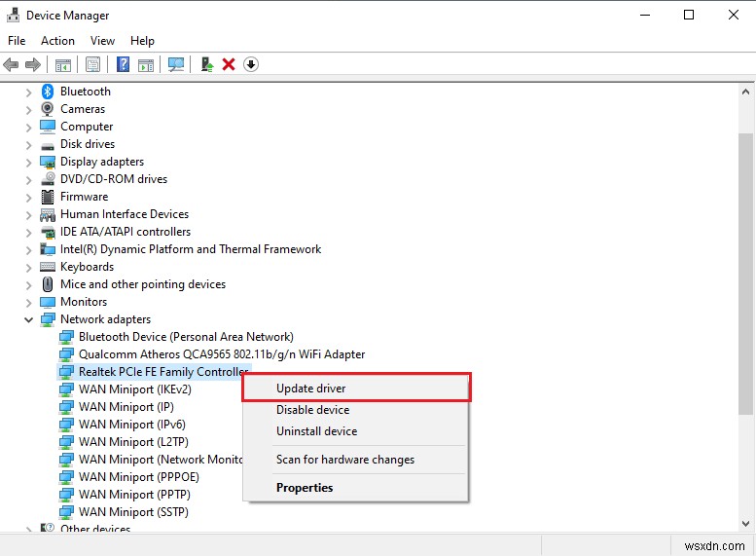Click the Update driver toolbar icon with green arrow
The width and height of the screenshot is (756, 556).
(207, 64)
